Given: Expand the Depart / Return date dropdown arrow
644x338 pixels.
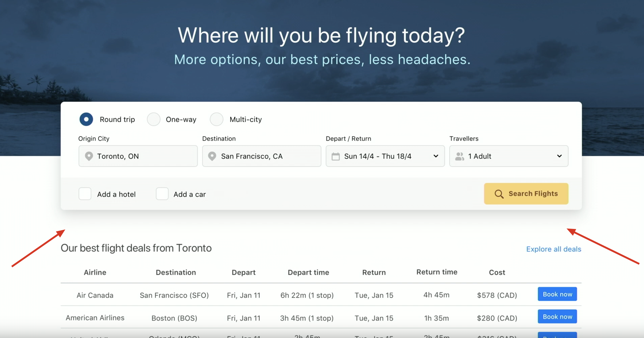Looking at the screenshot, I should click(436, 156).
